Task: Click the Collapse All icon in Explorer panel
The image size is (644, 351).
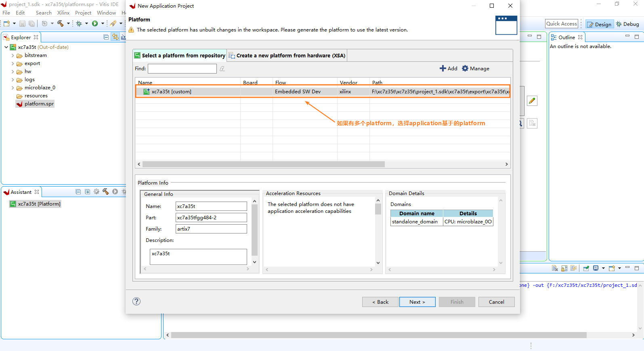Action: pos(106,37)
